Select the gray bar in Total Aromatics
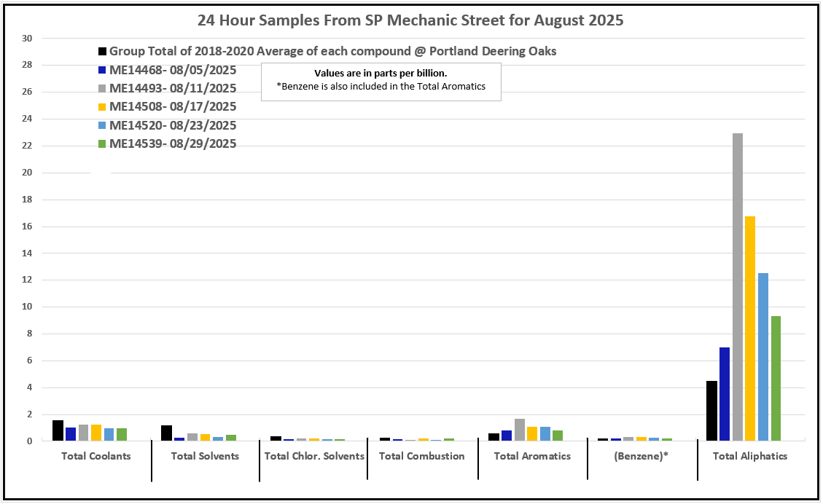 pyautogui.click(x=520, y=430)
